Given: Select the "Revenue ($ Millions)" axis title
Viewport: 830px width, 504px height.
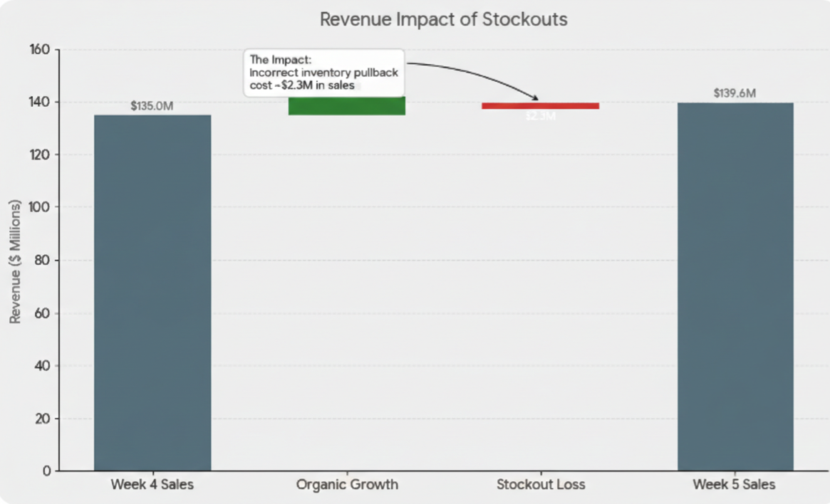Looking at the screenshot, I should click(15, 261).
